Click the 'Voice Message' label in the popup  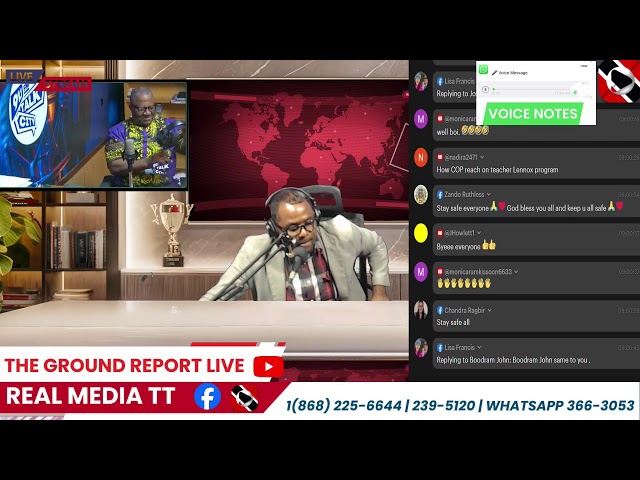click(x=513, y=73)
